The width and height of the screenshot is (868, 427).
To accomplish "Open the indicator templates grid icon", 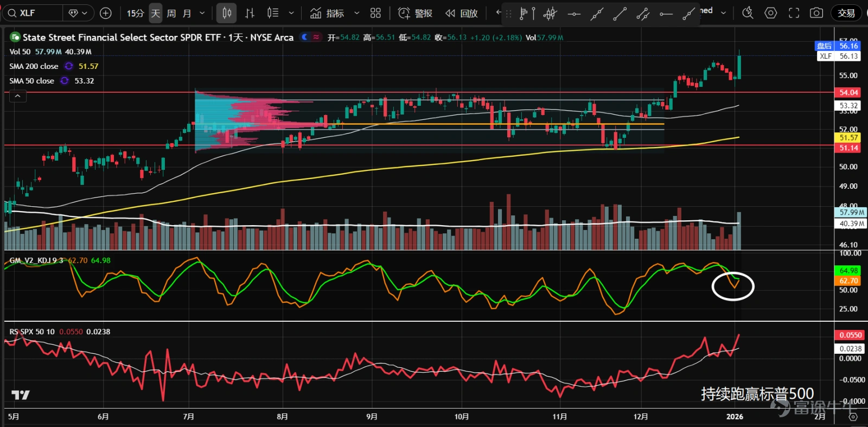I will (375, 13).
